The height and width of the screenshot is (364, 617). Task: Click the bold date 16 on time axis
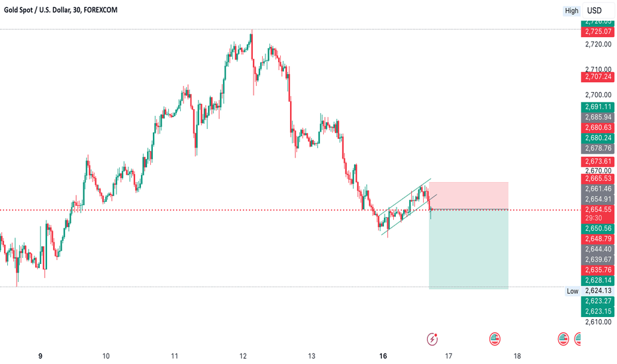point(383,356)
